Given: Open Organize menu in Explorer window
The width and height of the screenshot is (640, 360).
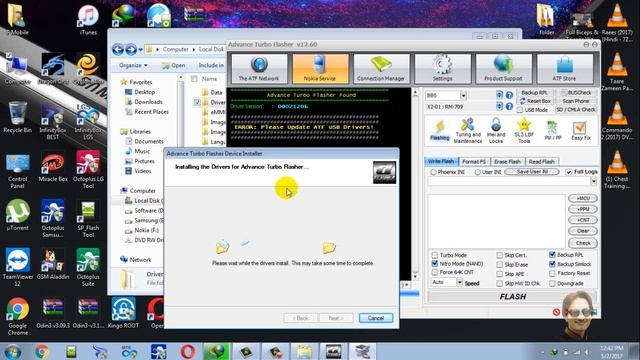Looking at the screenshot, I should 133,65.
